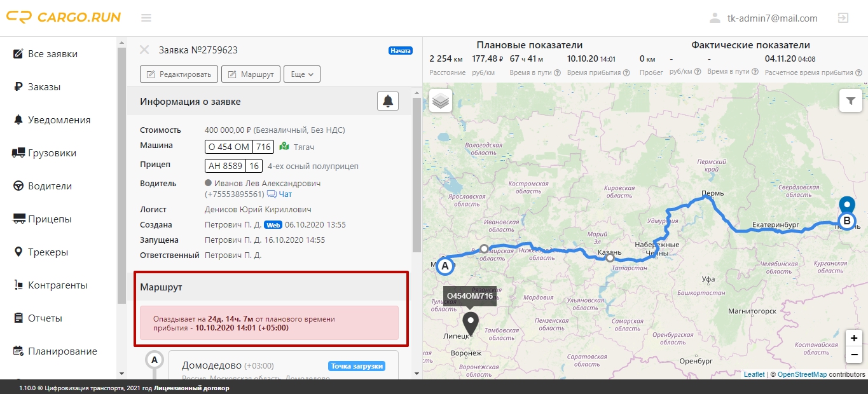Click help icon next to Время прибытия
868x394 pixels.
tap(626, 72)
